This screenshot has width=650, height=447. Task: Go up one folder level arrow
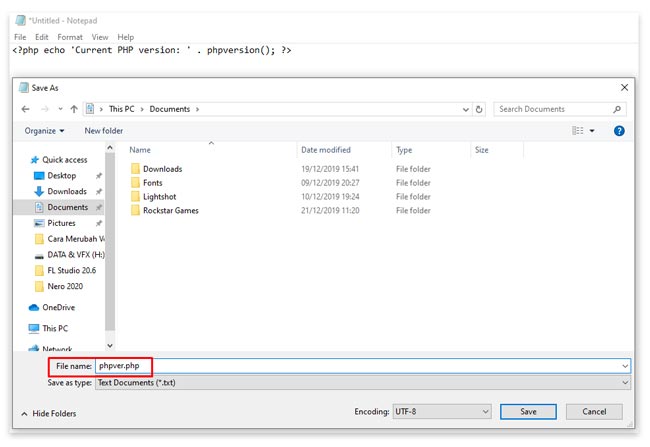(x=74, y=109)
